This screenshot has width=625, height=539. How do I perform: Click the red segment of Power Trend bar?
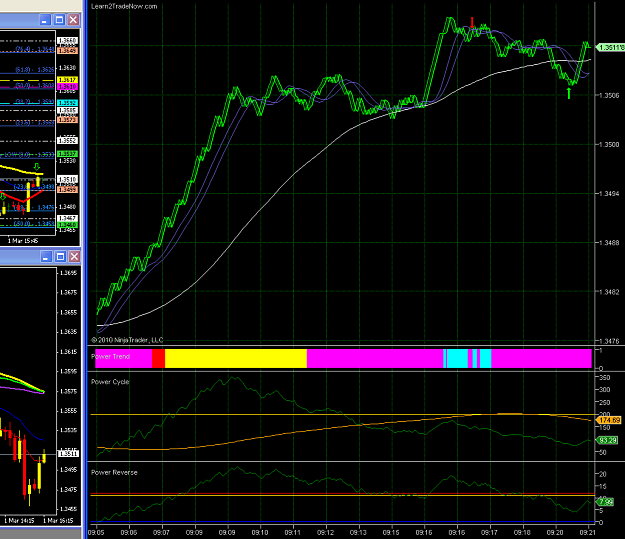158,358
